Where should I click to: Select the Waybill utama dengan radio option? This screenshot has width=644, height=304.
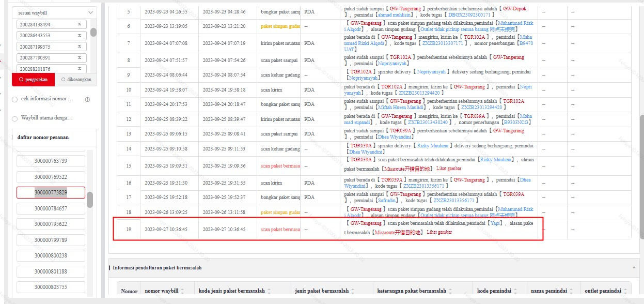[x=14, y=118]
